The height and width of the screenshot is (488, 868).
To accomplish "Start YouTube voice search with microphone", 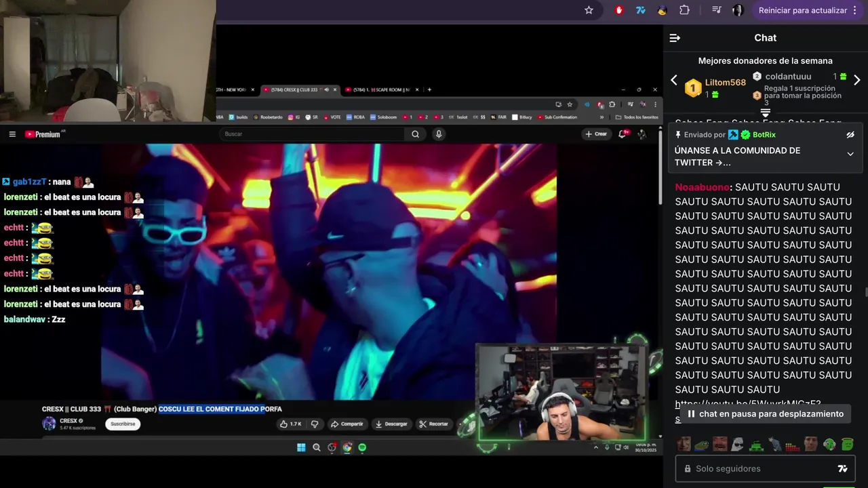I will tap(439, 134).
